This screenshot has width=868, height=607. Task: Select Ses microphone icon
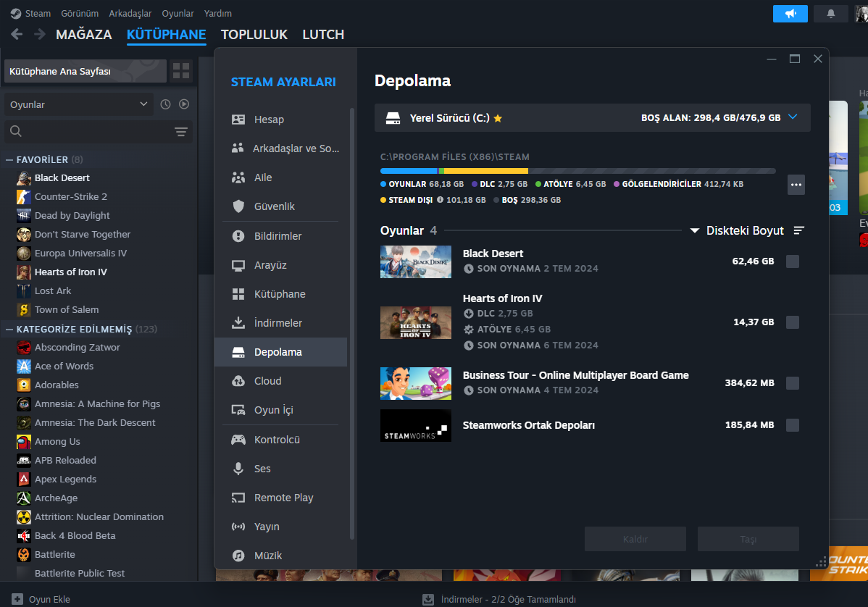point(238,469)
